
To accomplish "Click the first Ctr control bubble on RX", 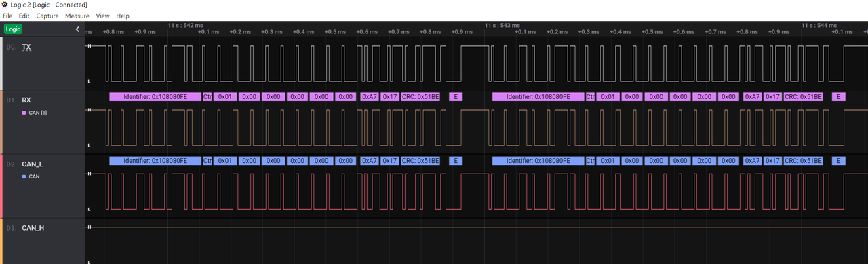I will click(208, 97).
